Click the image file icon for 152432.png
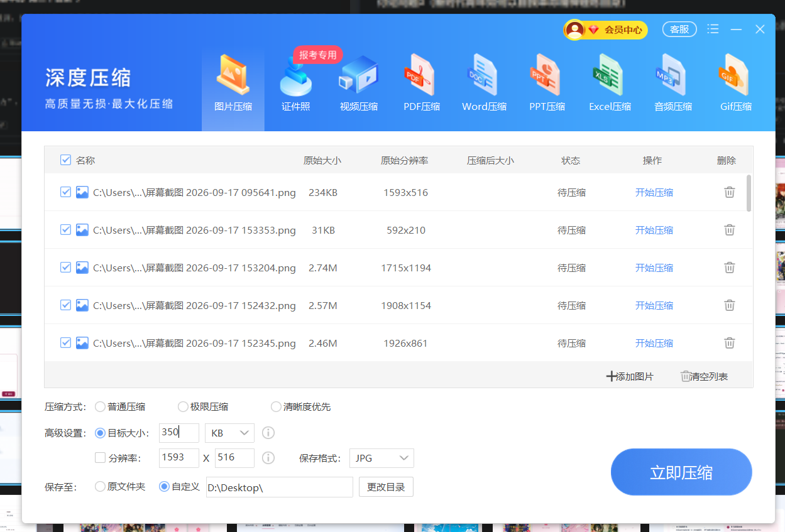785x532 pixels. 82,305
